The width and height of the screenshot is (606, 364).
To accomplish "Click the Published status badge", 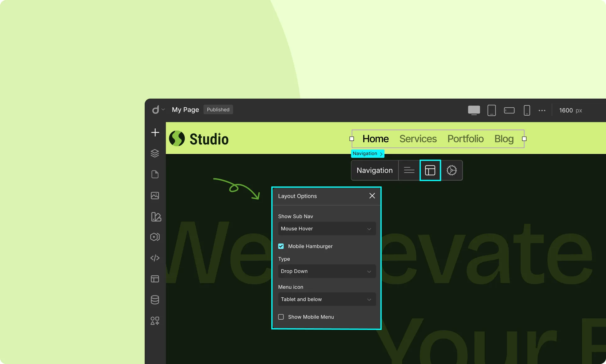I will coord(218,109).
